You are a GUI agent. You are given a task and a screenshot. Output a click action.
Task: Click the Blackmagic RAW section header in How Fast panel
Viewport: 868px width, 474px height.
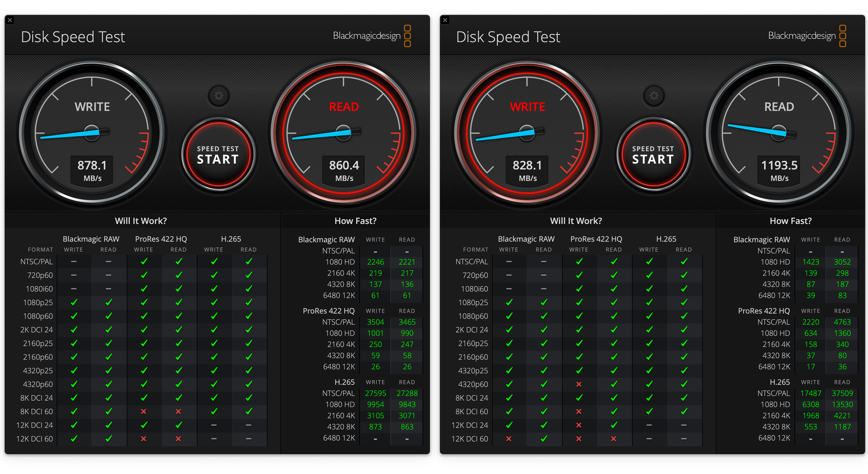(326, 239)
